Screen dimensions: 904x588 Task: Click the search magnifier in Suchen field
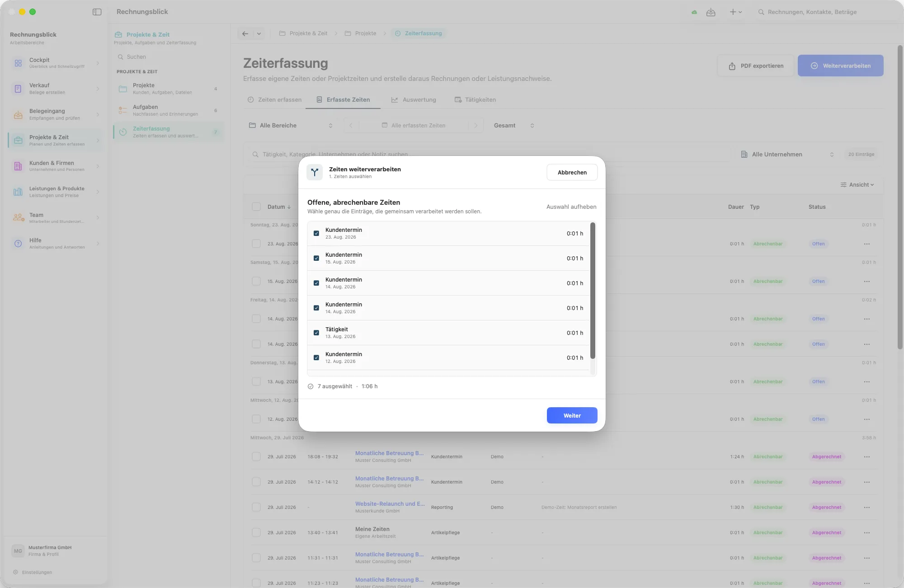pyautogui.click(x=121, y=57)
